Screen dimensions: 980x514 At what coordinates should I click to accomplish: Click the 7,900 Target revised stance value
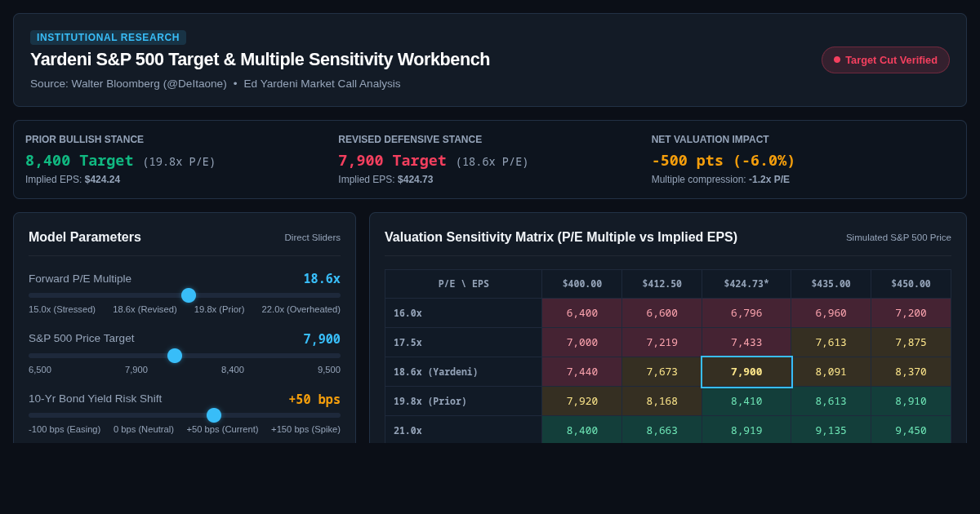point(393,161)
